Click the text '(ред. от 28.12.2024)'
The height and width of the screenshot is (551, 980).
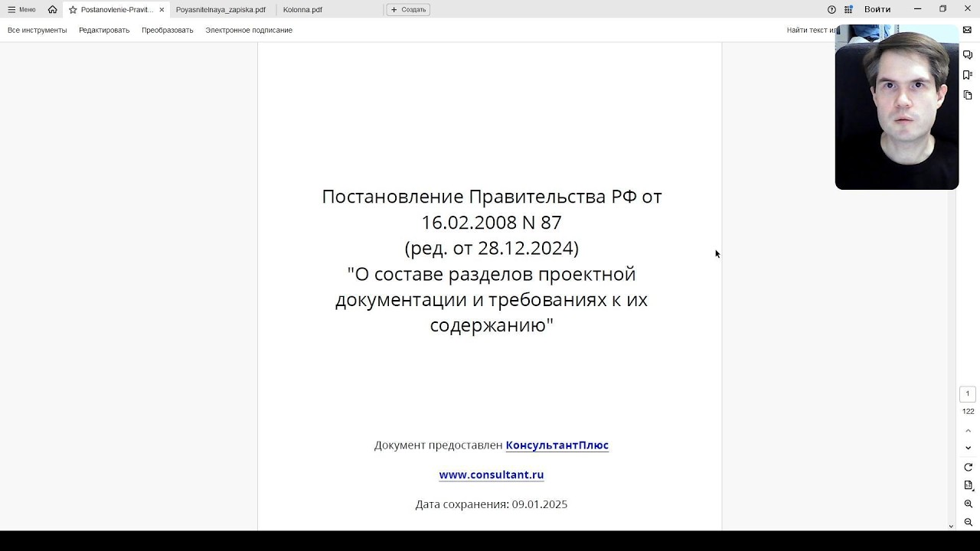pyautogui.click(x=492, y=248)
